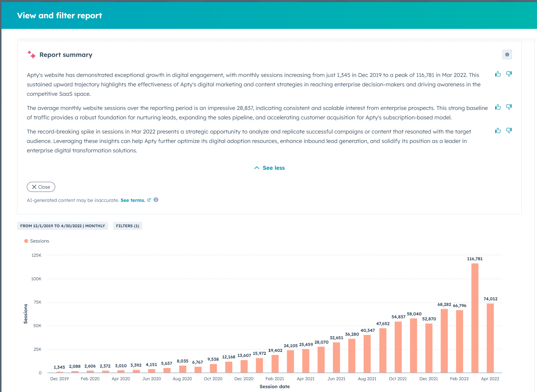Click the 36,280 data label
This screenshot has height=392, width=537.
coord(352,334)
